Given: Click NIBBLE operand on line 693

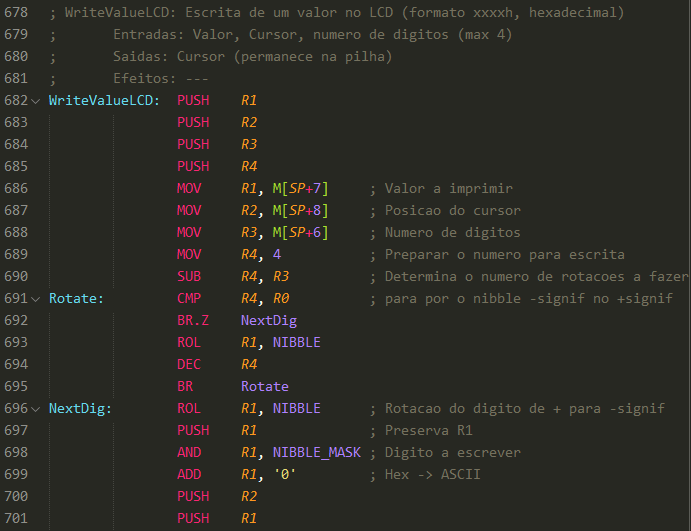Looking at the screenshot, I should coord(297,343).
